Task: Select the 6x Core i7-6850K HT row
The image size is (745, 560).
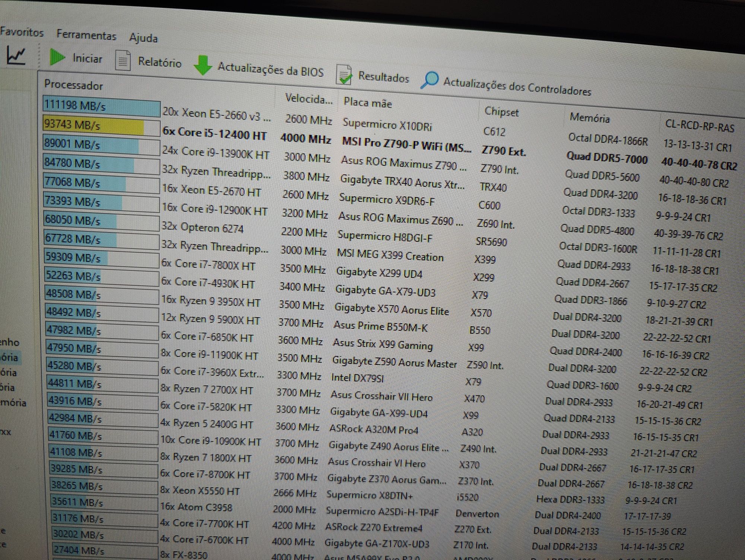Action: (x=207, y=337)
